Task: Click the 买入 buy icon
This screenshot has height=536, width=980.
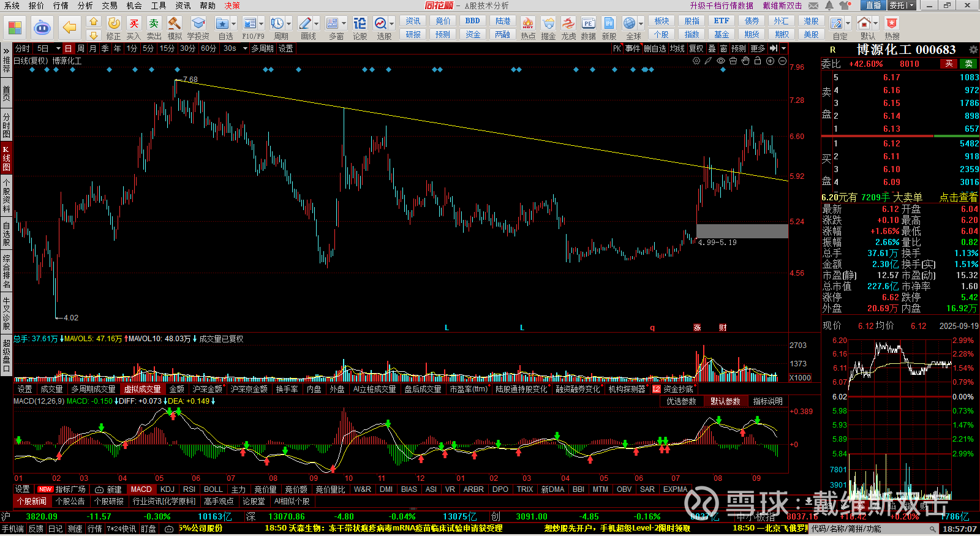Action: (x=134, y=23)
